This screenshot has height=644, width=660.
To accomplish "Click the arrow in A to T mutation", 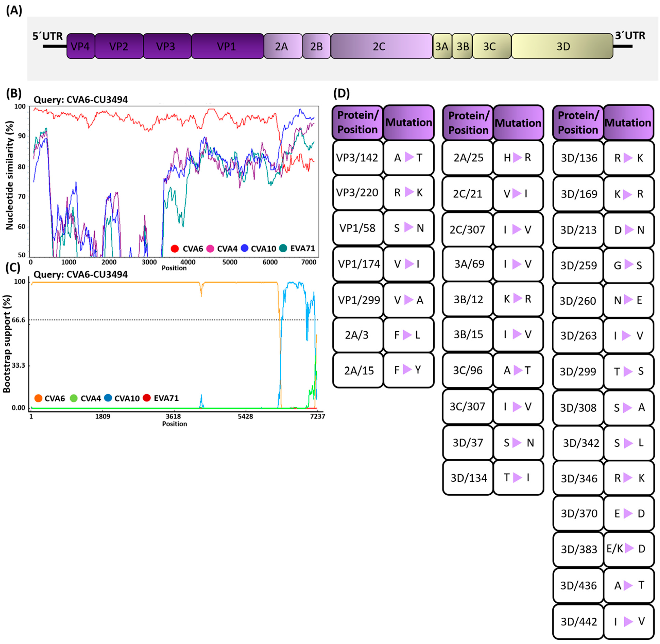I will pyautogui.click(x=409, y=157).
